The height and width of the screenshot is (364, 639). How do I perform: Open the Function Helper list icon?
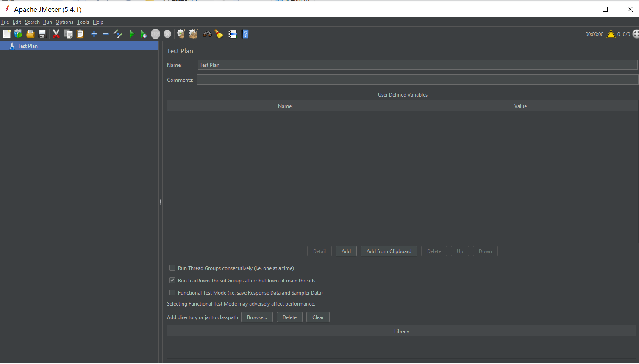pos(233,34)
